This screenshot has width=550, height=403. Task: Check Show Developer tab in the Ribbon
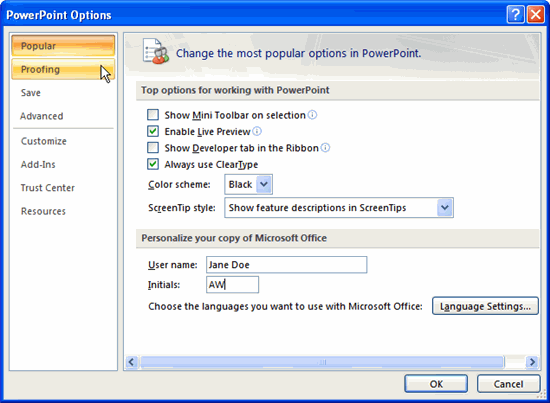tap(153, 148)
